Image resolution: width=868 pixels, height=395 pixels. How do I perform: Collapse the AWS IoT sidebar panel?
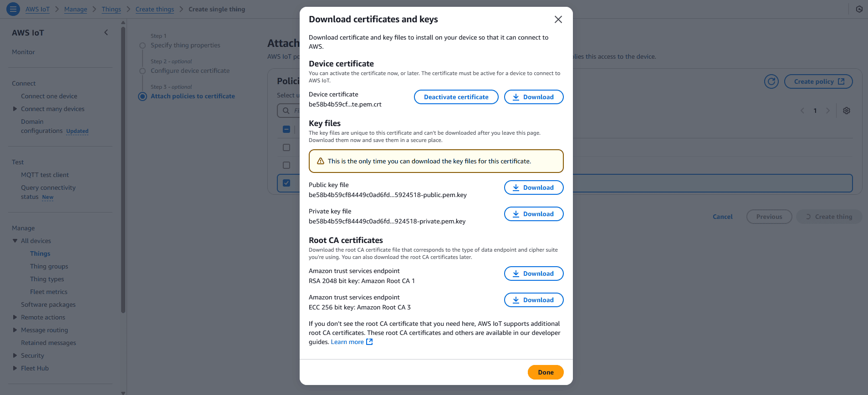point(106,32)
